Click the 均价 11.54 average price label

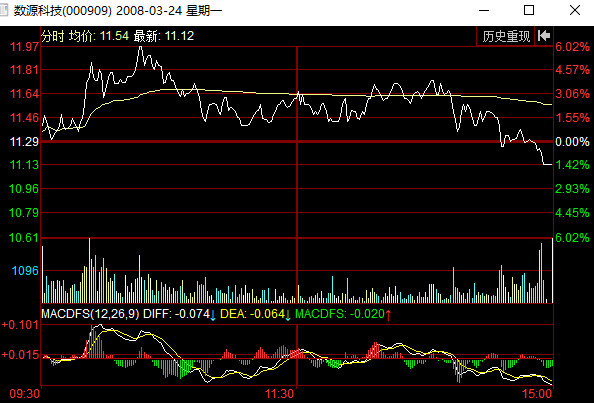coord(99,36)
